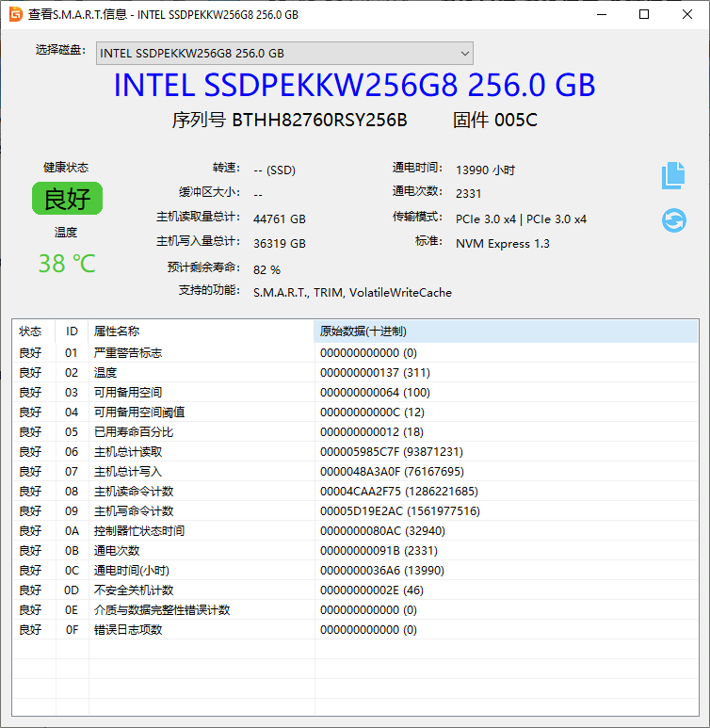Click the 原始数据(十进制) column header
This screenshot has width=710, height=728.
coord(506,331)
